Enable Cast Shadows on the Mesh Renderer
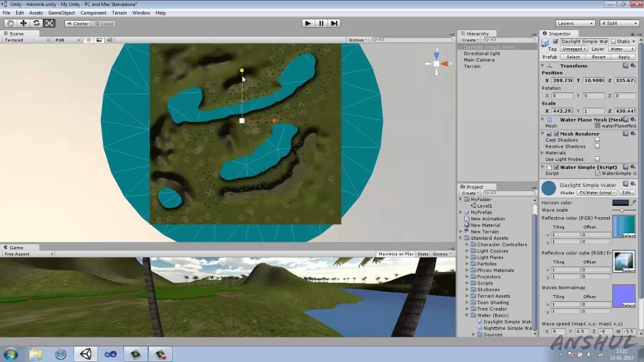The height and width of the screenshot is (362, 644). [597, 140]
